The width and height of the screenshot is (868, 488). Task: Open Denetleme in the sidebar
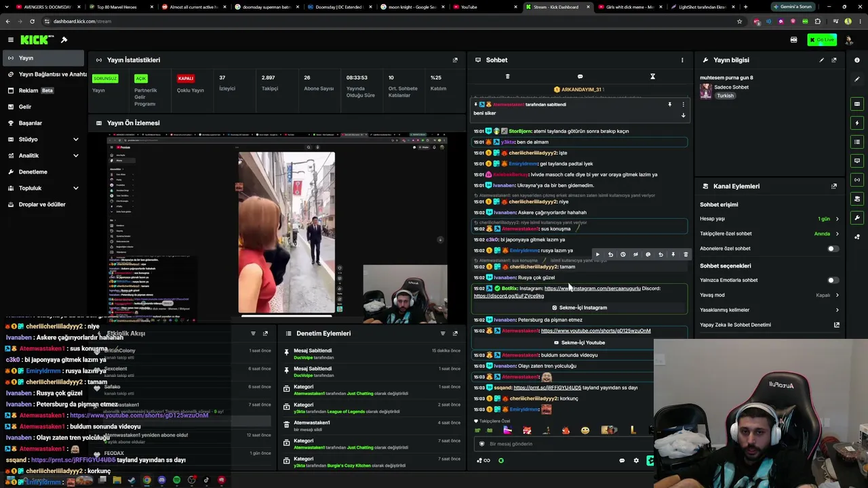(42, 172)
